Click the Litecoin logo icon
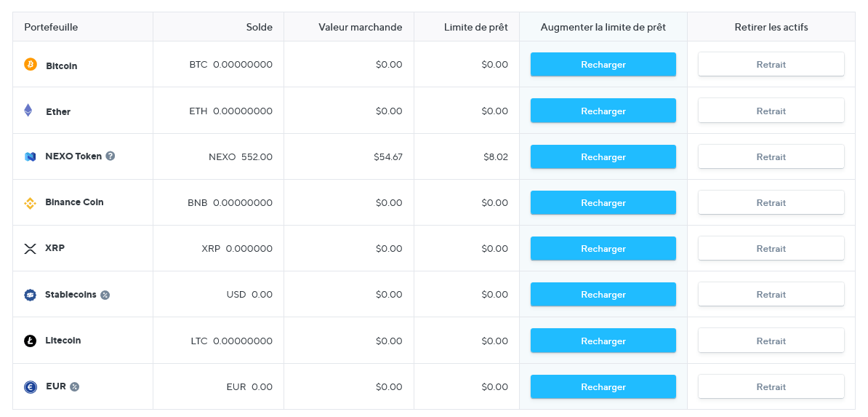868x417 pixels. [x=30, y=341]
